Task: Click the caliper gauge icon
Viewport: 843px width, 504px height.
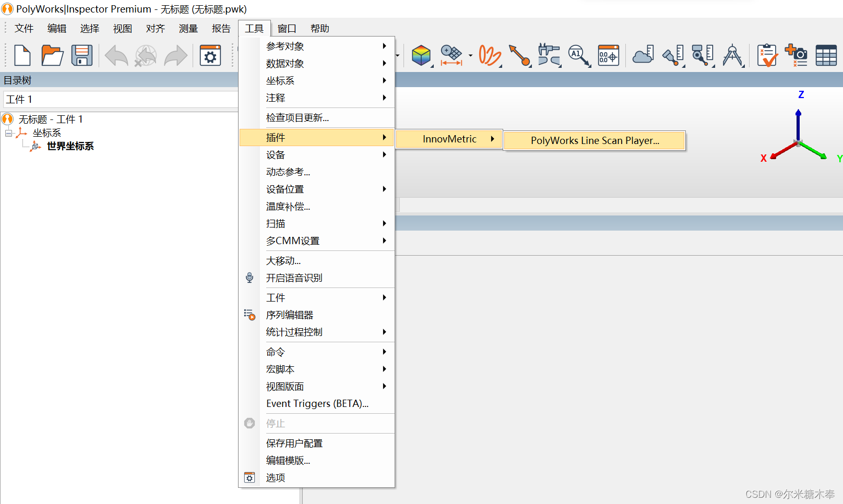Action: [x=549, y=55]
